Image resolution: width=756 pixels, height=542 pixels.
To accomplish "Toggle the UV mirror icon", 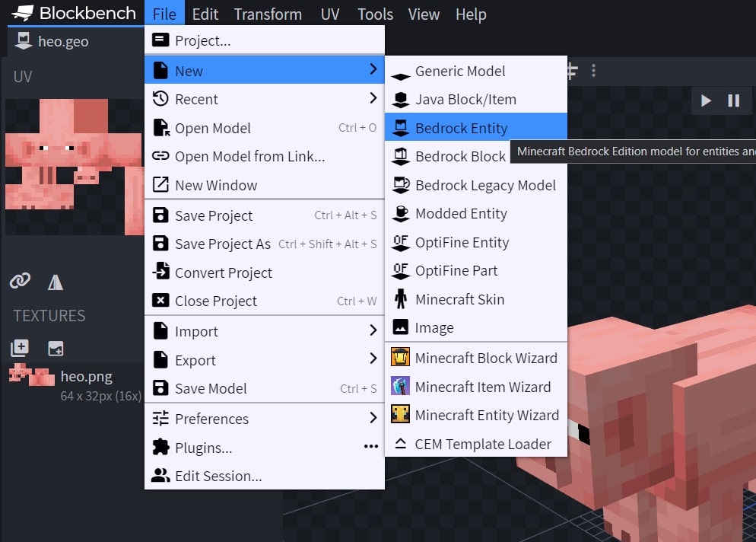I will click(56, 282).
